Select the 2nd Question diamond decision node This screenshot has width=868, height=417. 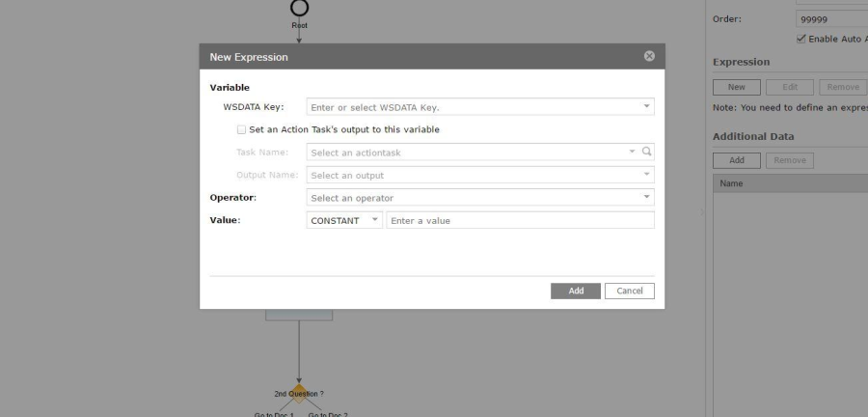(x=299, y=392)
